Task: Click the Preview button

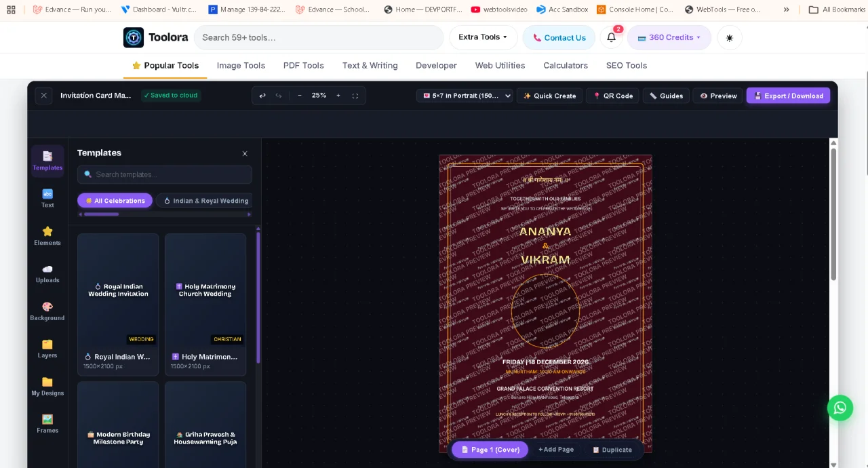Action: click(718, 96)
